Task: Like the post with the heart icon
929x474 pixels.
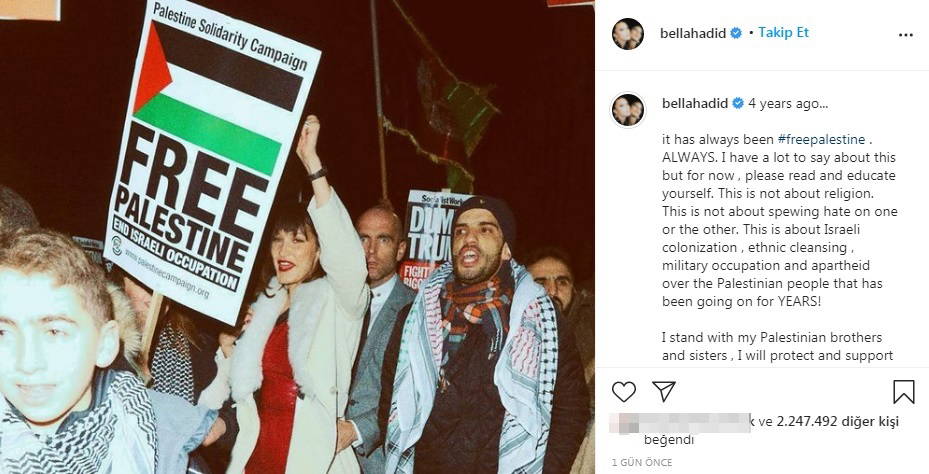Action: click(x=623, y=392)
